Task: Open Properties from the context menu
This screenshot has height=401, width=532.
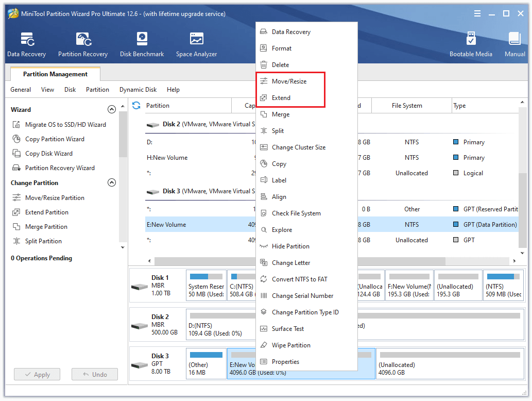Action: [x=306, y=362]
